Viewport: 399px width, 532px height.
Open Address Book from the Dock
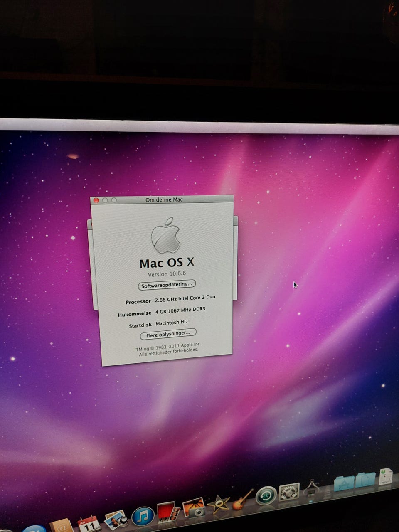(62, 526)
